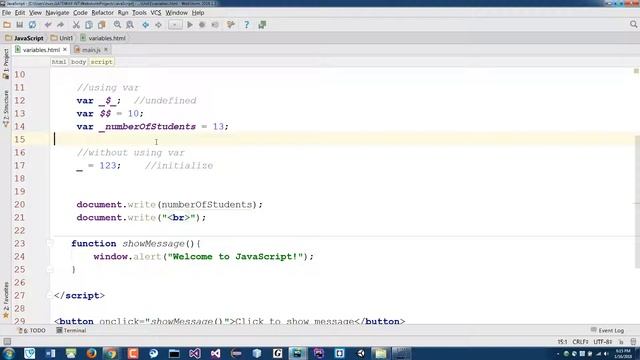Image resolution: width=640 pixels, height=360 pixels.
Task: Open the Event Log panel
Action: tap(607, 330)
